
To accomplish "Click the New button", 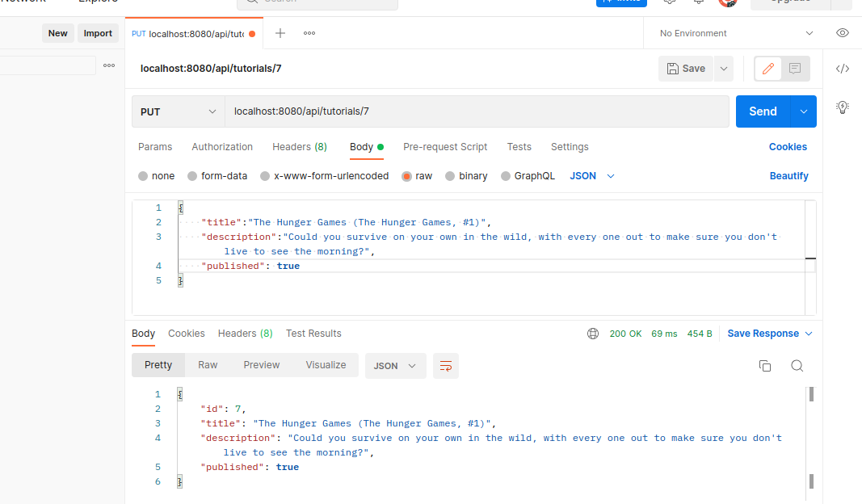I will coord(57,33).
